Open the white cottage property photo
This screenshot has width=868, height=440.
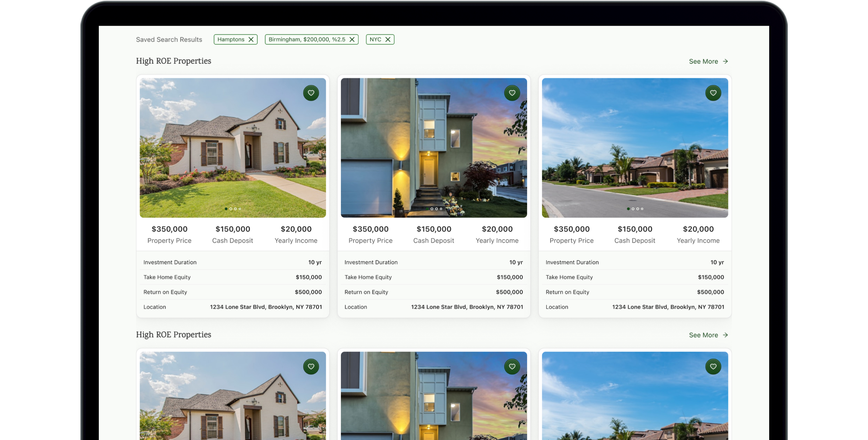pos(232,148)
